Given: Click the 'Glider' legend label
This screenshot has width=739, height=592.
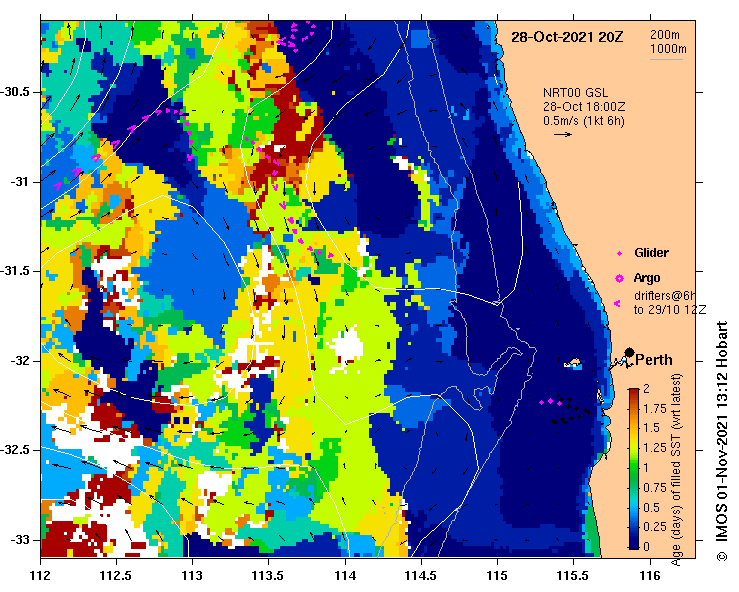Looking at the screenshot, I should [651, 253].
